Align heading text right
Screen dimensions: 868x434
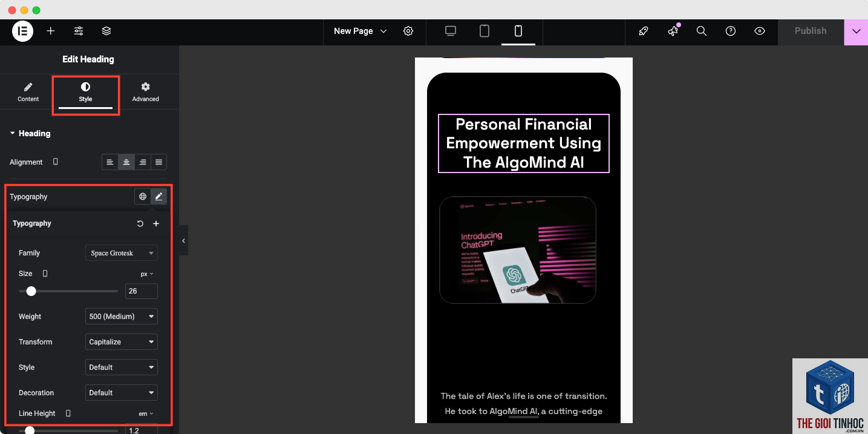(142, 162)
